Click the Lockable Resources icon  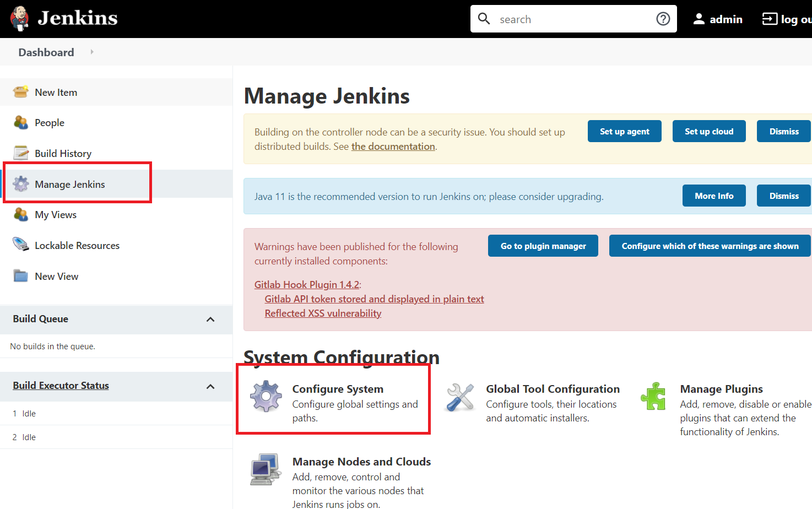click(x=21, y=245)
